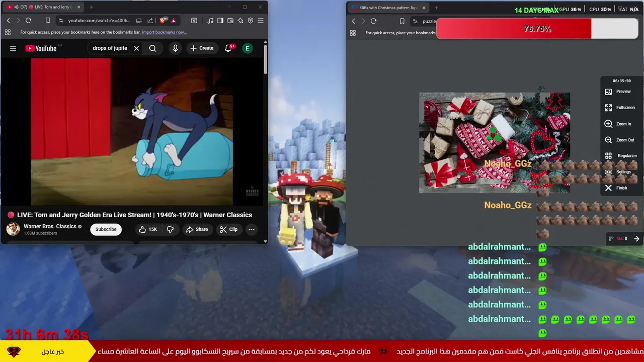This screenshot has width=644, height=362.
Task: Open the YouTube Create menu
Action: tap(202, 48)
